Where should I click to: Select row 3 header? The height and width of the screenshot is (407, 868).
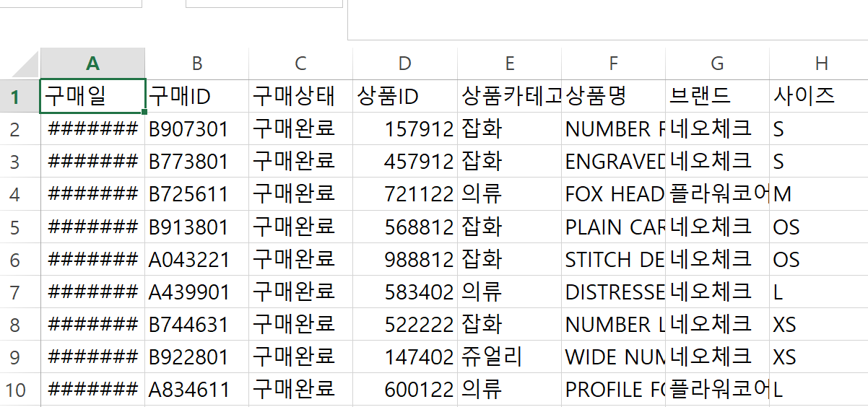(x=20, y=162)
